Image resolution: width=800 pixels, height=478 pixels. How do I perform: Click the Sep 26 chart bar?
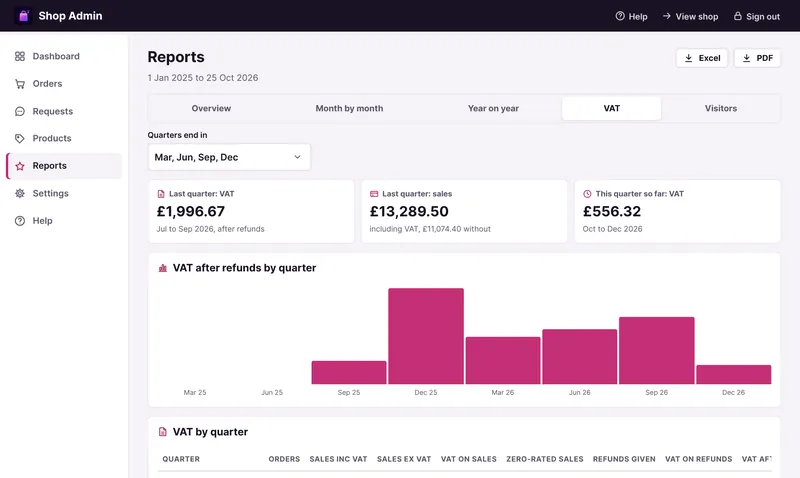[x=657, y=350]
